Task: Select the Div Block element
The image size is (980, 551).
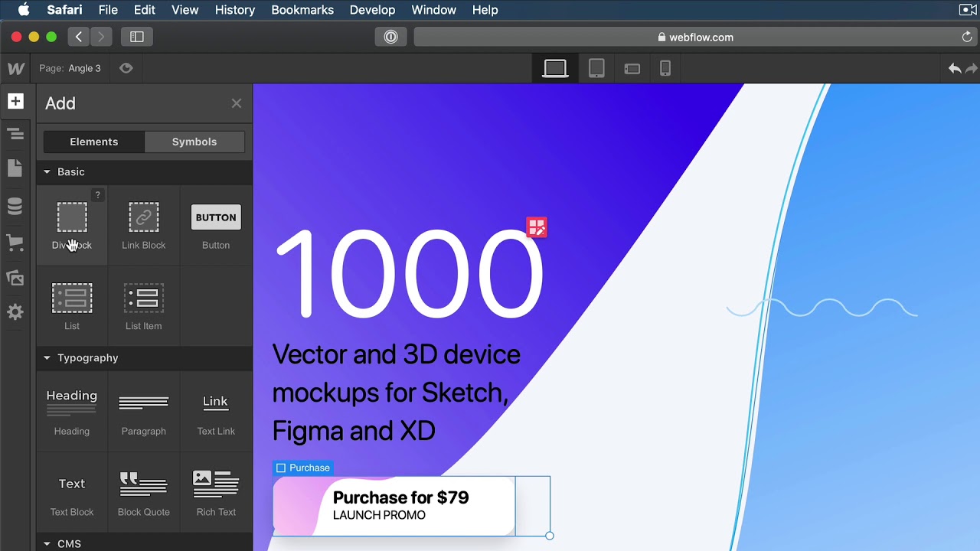Action: [72, 226]
